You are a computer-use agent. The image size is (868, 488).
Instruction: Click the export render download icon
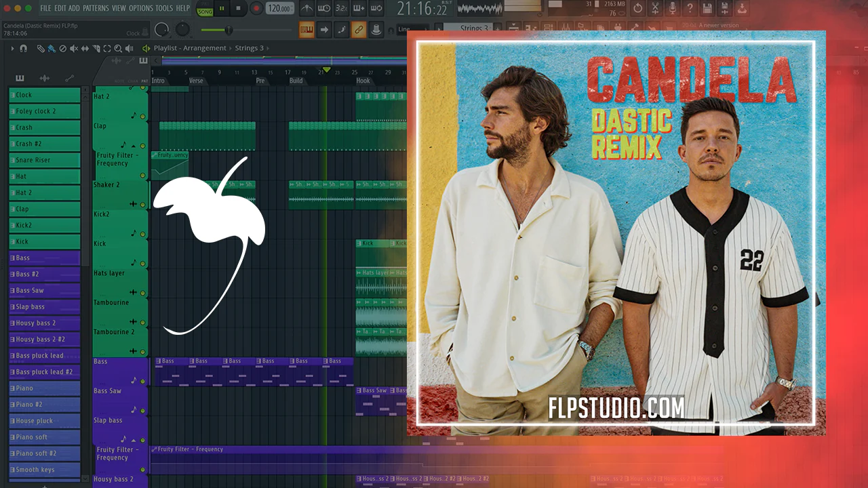[743, 9]
